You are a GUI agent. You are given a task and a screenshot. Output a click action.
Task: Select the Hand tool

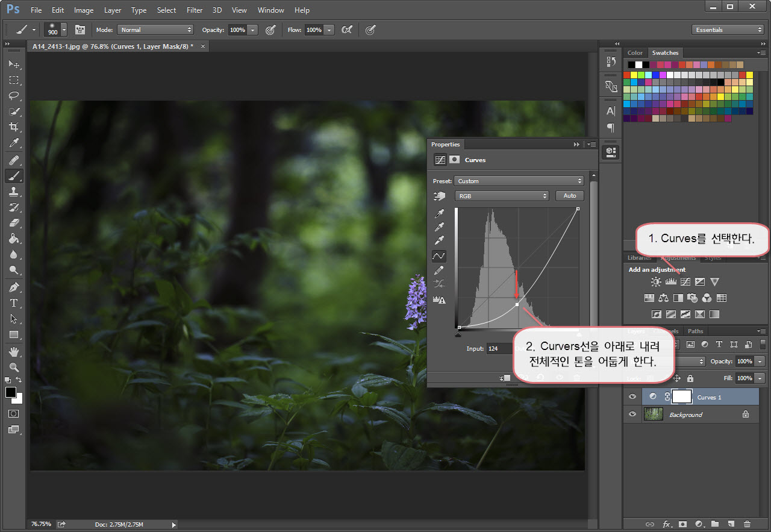[x=14, y=351]
